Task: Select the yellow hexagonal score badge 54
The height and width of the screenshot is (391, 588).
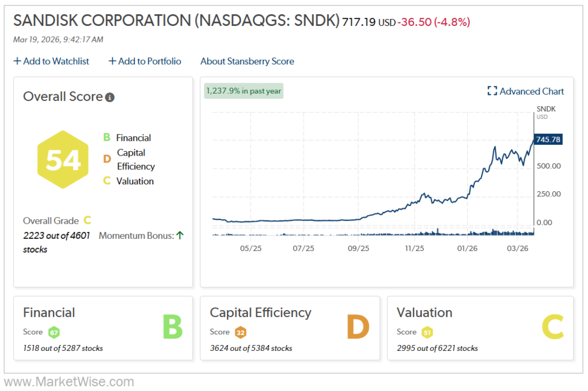Action: pos(63,160)
